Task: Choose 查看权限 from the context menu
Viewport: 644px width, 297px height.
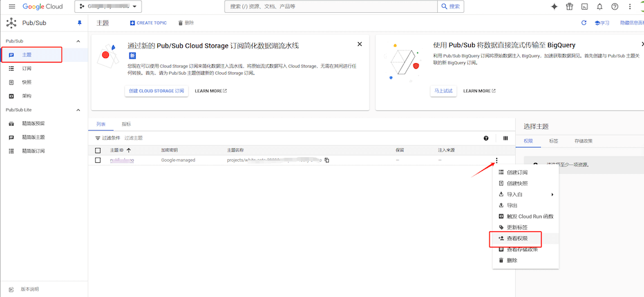Action: pos(517,238)
